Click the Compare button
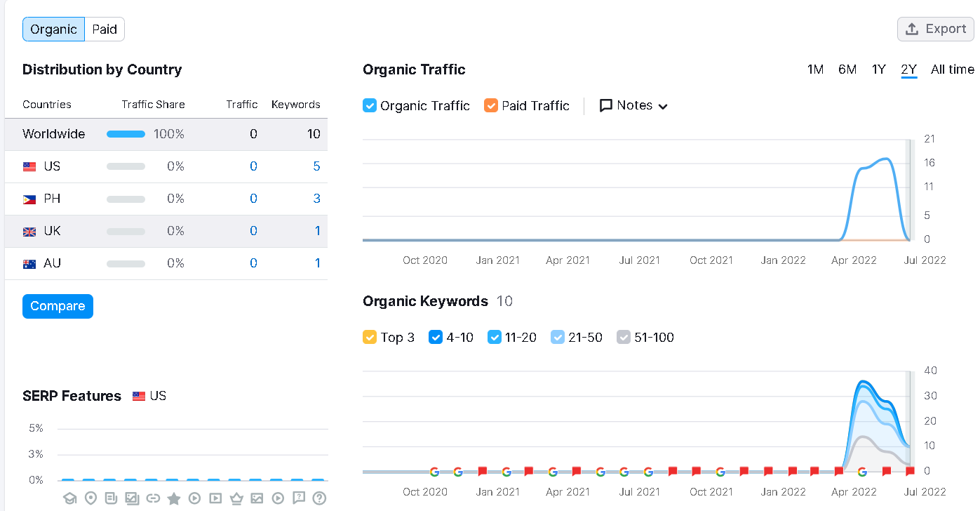 [x=58, y=306]
